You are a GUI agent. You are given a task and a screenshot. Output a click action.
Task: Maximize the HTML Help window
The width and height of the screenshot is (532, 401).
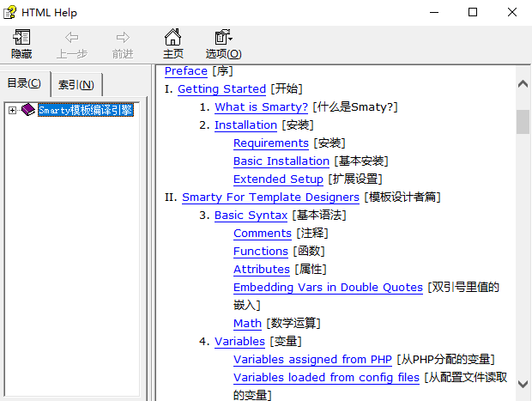click(472, 12)
